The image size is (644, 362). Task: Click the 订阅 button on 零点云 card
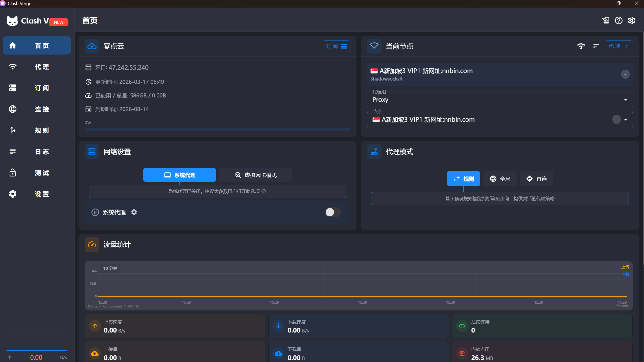(337, 46)
